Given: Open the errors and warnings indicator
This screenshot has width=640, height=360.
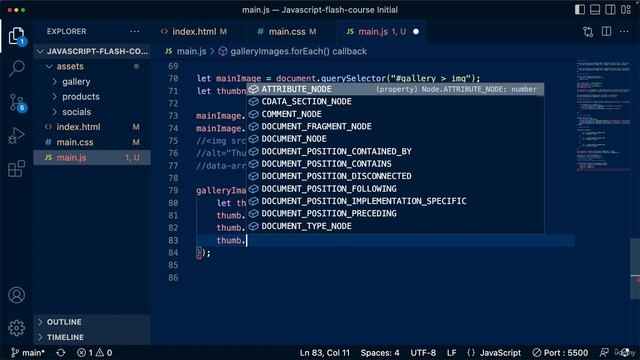Looking at the screenshot, I should point(95,353).
